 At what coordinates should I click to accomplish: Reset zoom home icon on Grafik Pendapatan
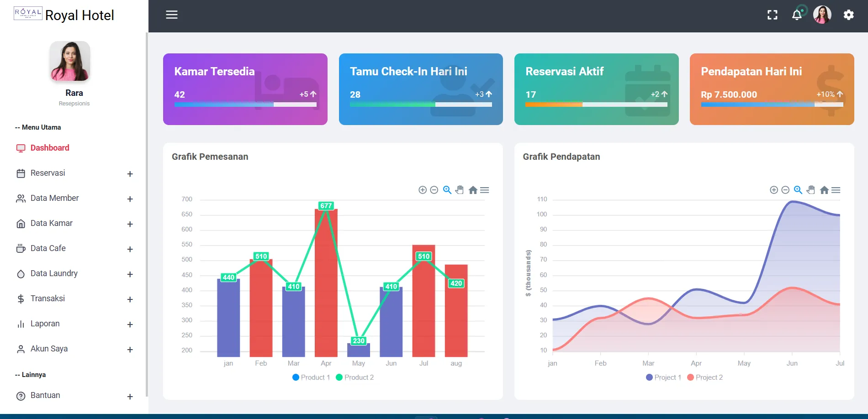(x=824, y=190)
